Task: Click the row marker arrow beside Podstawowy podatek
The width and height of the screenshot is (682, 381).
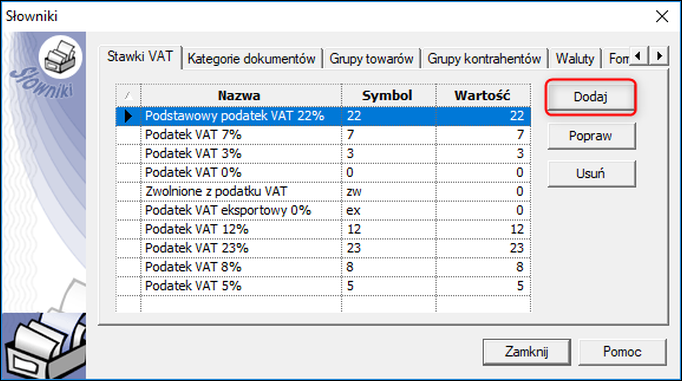Action: 128,116
